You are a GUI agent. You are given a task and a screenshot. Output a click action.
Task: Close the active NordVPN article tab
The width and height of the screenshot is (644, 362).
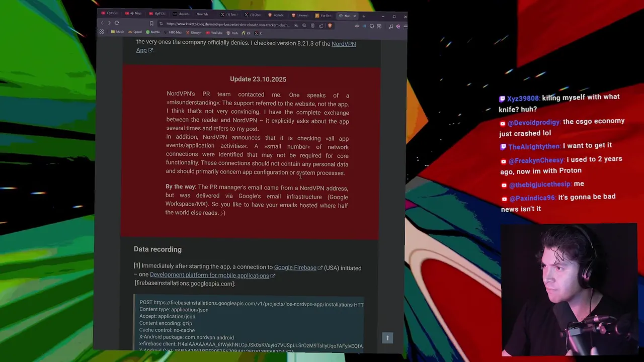pyautogui.click(x=354, y=16)
